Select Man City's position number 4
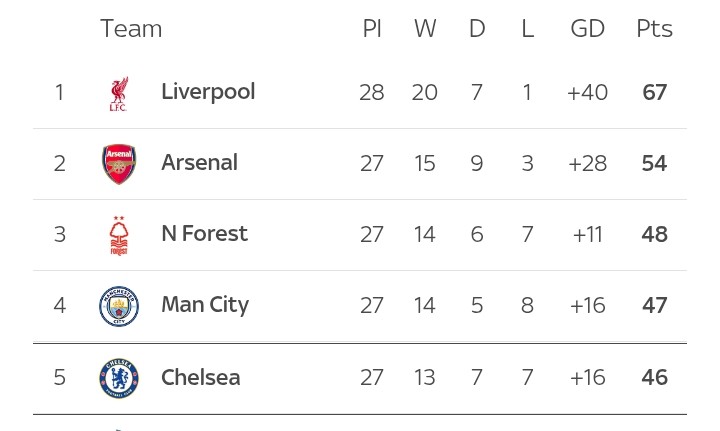This screenshot has height=431, width=720. coord(60,306)
